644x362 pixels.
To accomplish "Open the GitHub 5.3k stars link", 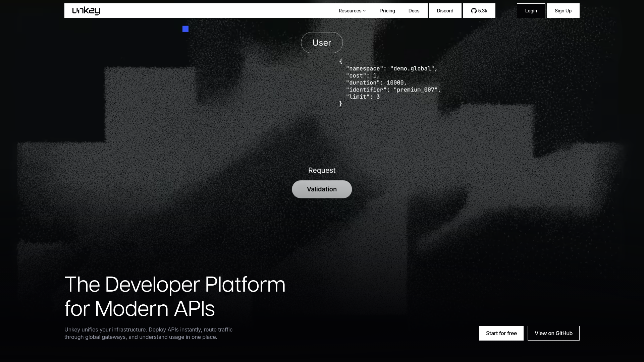I will tap(479, 11).
